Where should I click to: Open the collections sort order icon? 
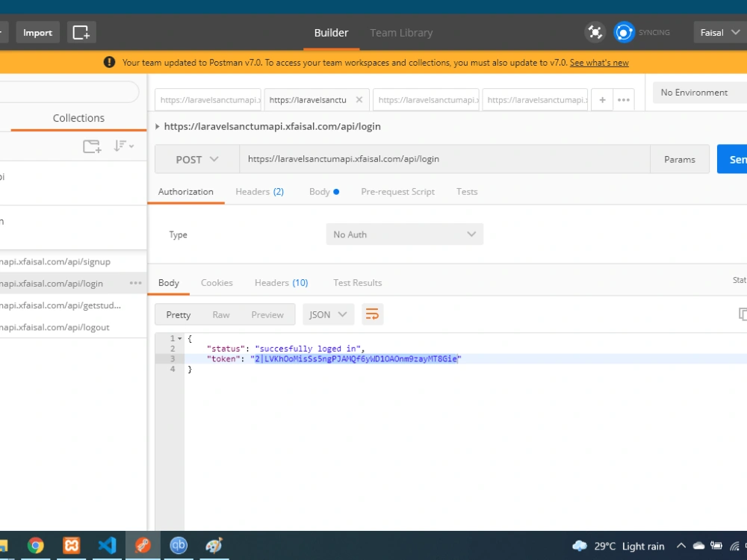click(x=123, y=146)
